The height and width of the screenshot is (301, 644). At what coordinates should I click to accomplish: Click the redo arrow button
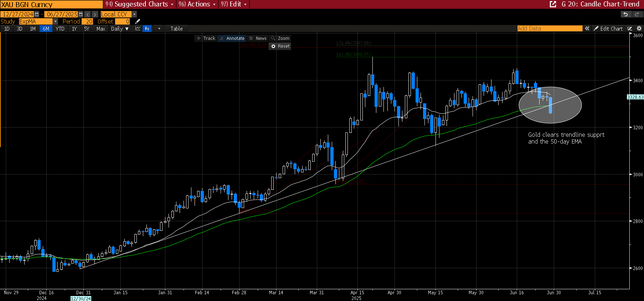[637, 14]
